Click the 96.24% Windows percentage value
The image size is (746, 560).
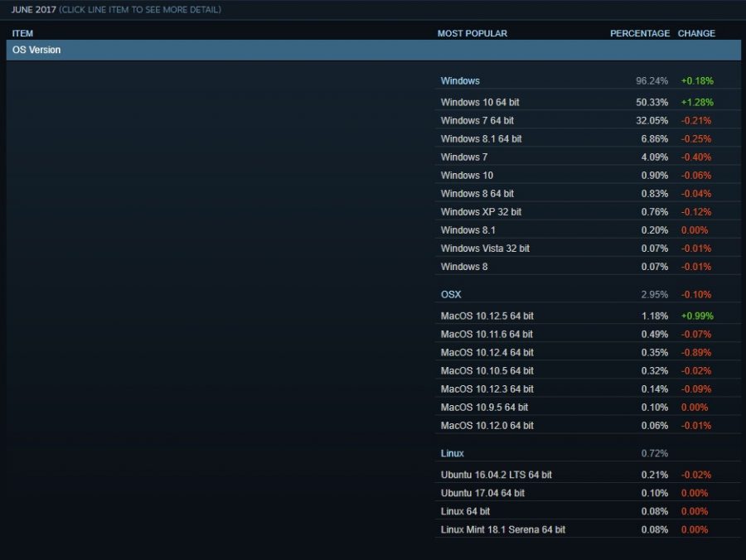tap(652, 81)
